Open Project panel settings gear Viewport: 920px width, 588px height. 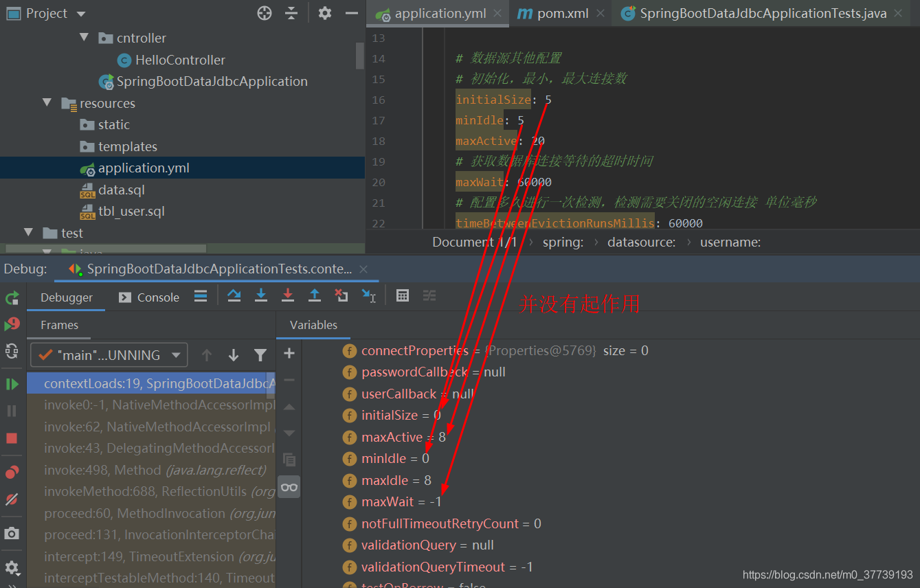[325, 13]
